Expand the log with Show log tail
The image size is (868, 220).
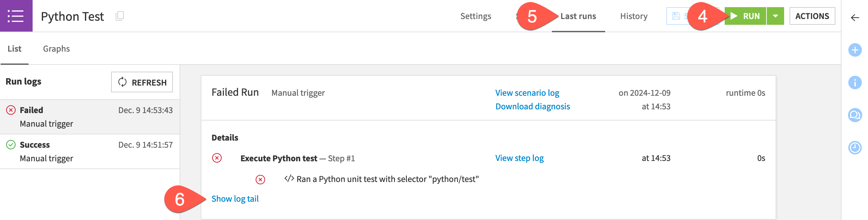pyautogui.click(x=235, y=199)
